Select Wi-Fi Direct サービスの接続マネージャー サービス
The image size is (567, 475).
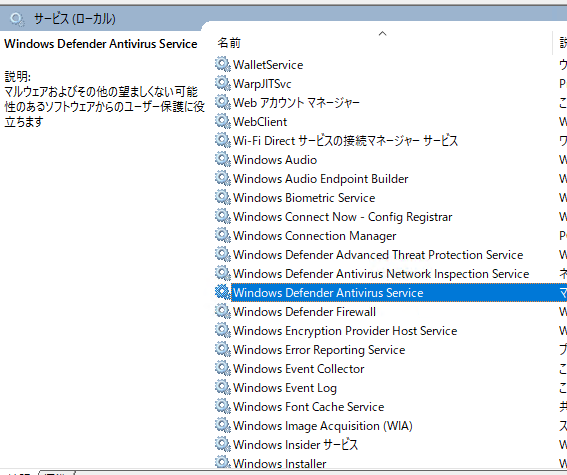pyautogui.click(x=345, y=141)
